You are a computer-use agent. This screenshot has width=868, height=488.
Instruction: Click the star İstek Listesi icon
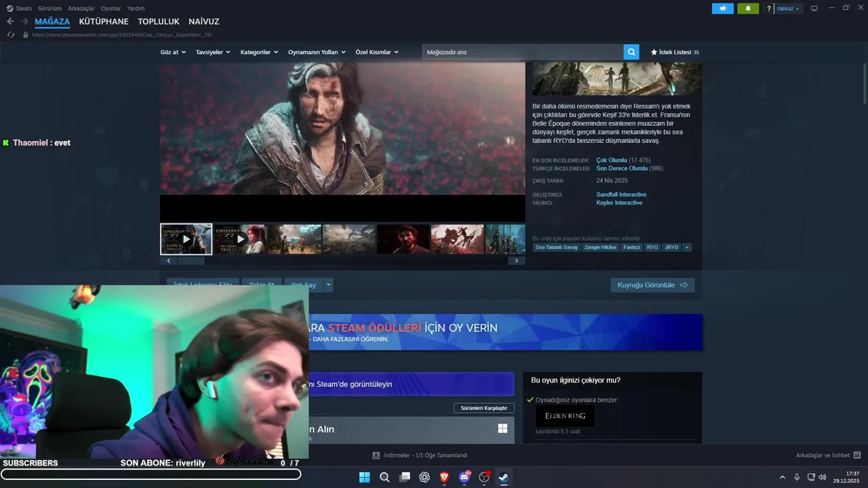(x=654, y=52)
